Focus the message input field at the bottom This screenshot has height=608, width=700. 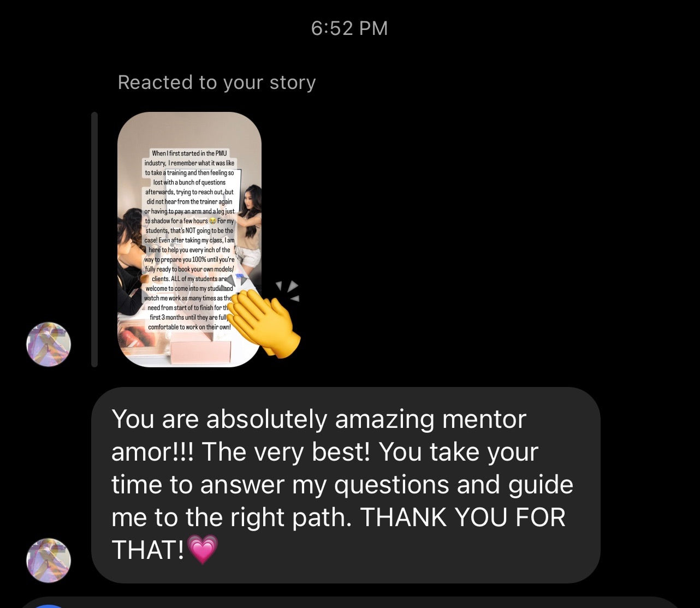349,603
